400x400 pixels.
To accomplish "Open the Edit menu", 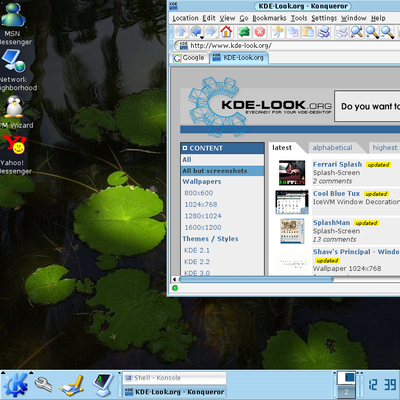I will click(x=209, y=18).
